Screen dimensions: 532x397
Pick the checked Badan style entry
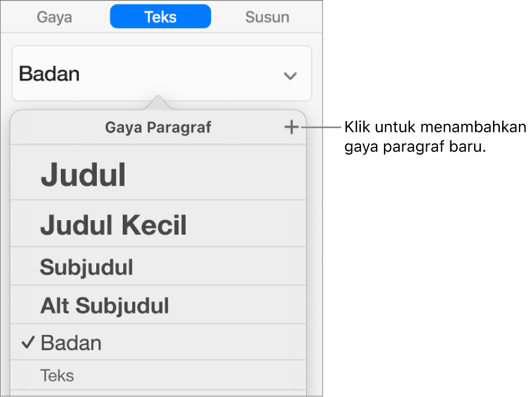coord(158,342)
